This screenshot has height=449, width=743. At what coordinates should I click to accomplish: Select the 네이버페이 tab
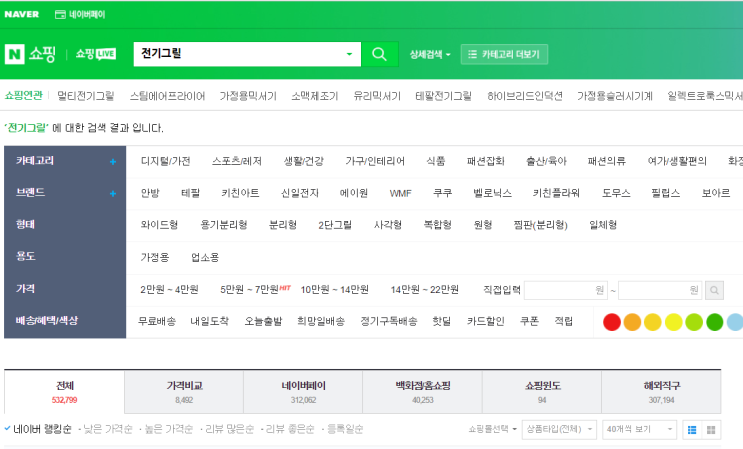click(303, 392)
